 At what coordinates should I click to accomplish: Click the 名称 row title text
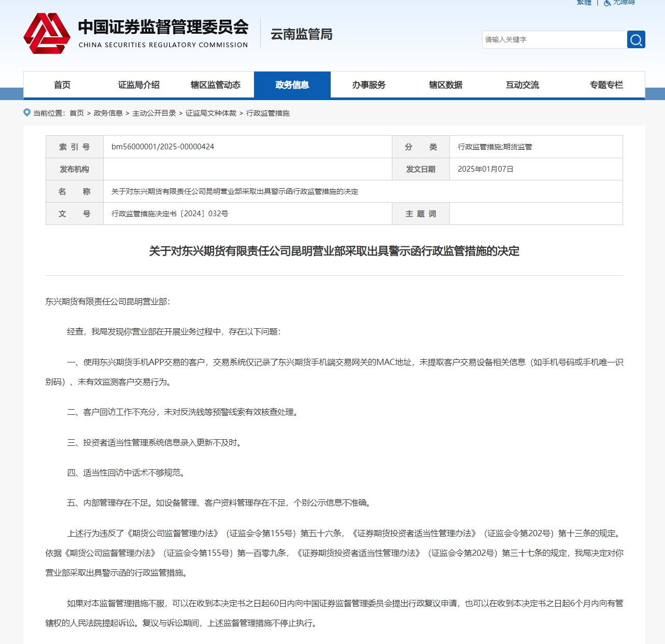tap(235, 191)
